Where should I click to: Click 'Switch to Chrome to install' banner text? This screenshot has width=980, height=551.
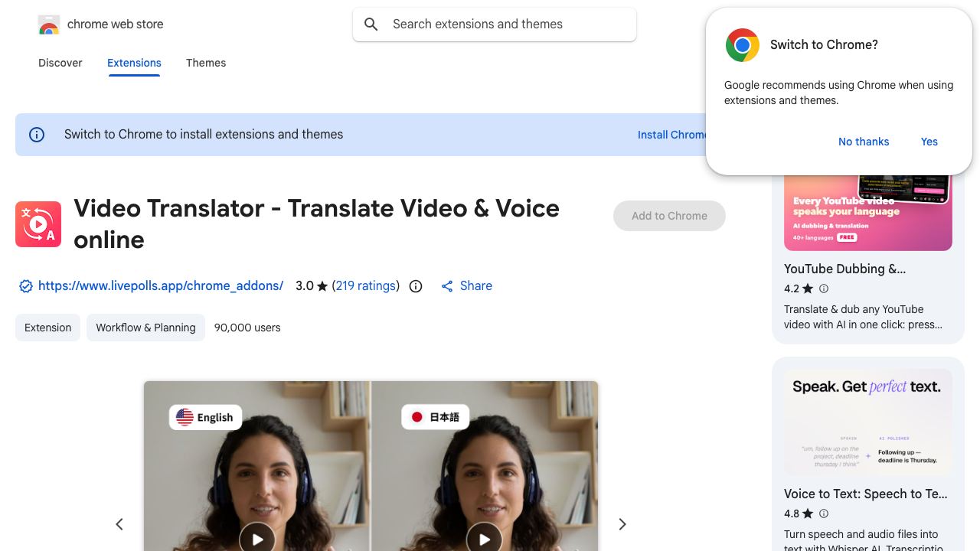204,135
